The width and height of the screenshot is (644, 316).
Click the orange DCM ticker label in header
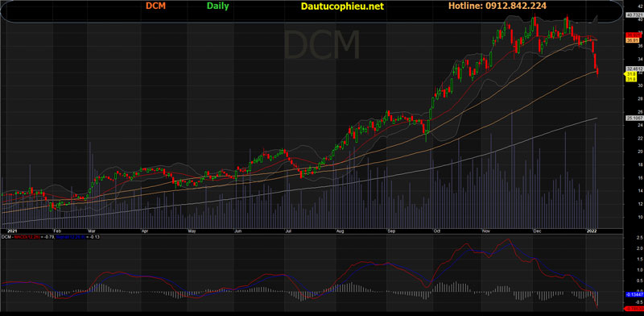155,6
